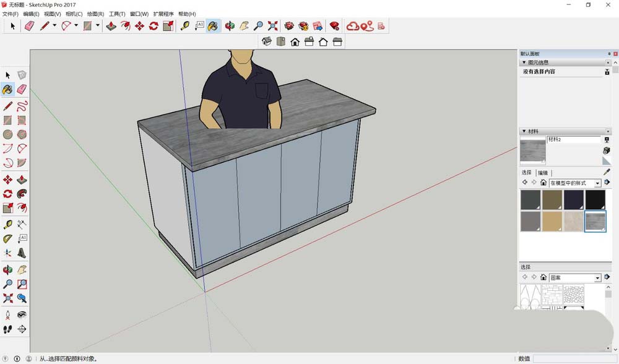
Task: Select the tan beige material swatch
Action: (552, 221)
